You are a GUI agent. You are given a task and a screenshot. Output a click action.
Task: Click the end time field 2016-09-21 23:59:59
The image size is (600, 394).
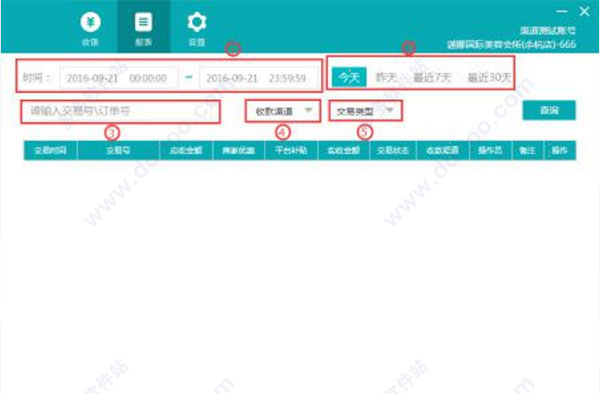pos(259,78)
